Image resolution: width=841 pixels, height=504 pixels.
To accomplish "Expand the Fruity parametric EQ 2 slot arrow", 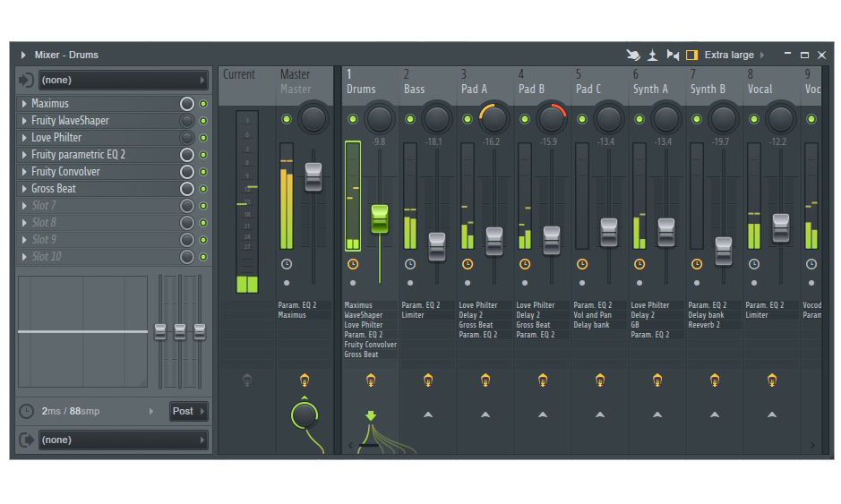I will pos(24,154).
